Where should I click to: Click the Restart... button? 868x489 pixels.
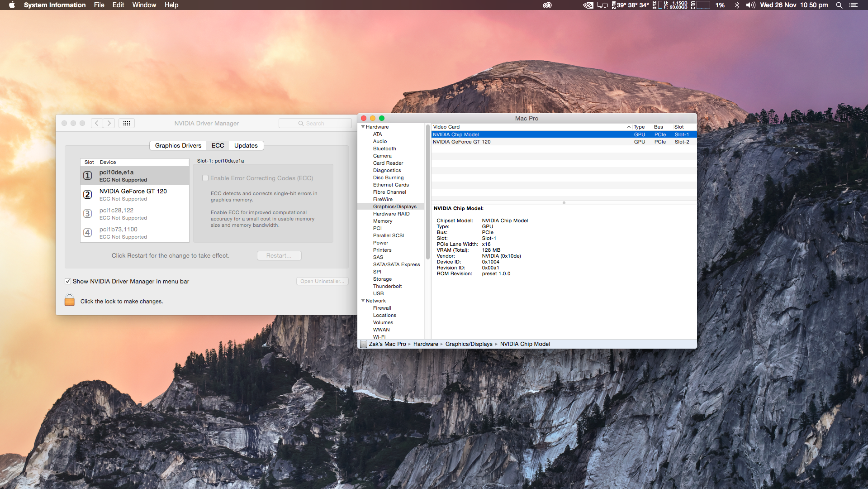click(x=279, y=256)
